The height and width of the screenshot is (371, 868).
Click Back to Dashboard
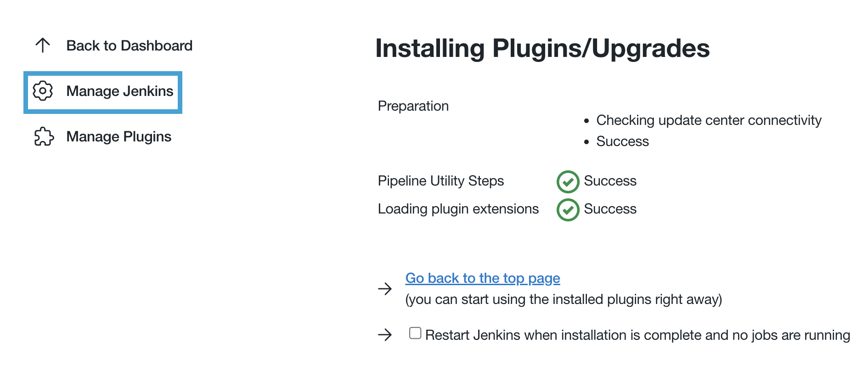click(x=129, y=45)
